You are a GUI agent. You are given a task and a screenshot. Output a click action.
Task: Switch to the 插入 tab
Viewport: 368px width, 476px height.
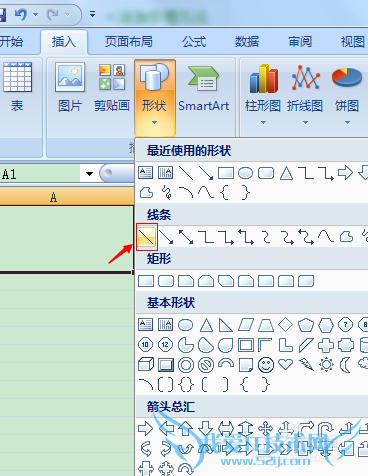tap(64, 42)
